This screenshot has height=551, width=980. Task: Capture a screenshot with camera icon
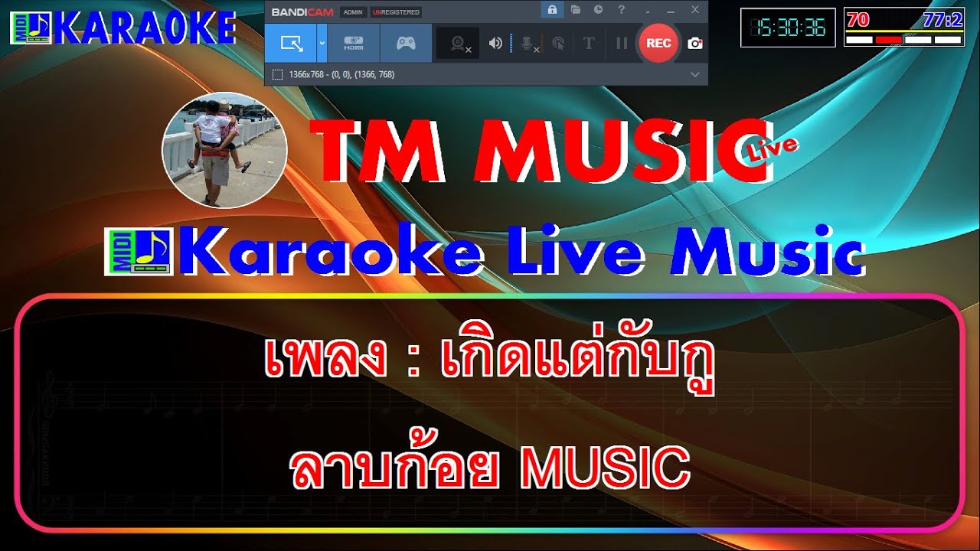point(694,44)
